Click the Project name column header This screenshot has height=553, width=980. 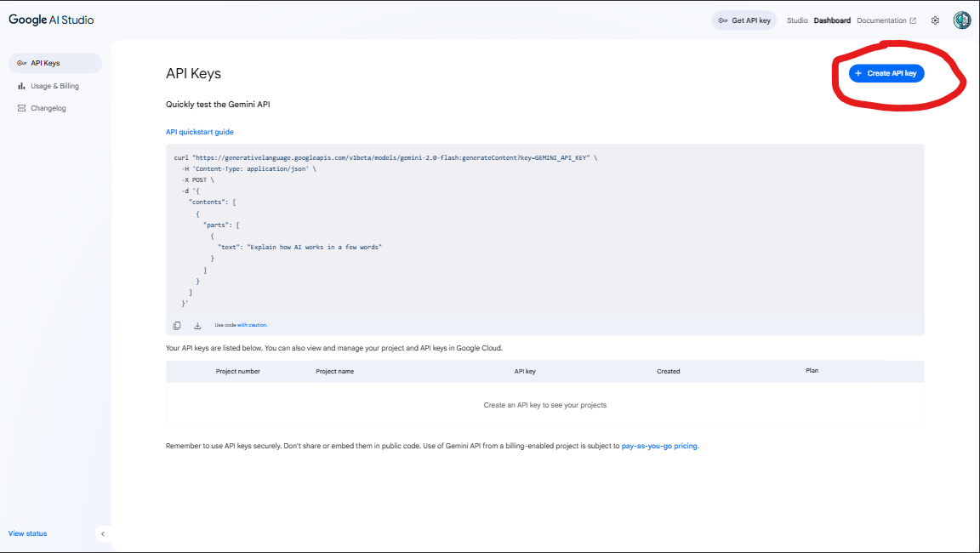[334, 371]
